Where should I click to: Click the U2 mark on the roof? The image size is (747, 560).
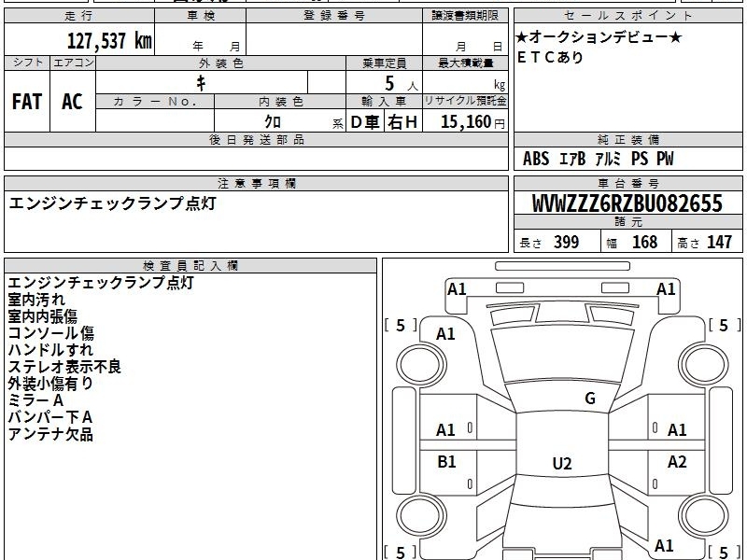(x=562, y=463)
